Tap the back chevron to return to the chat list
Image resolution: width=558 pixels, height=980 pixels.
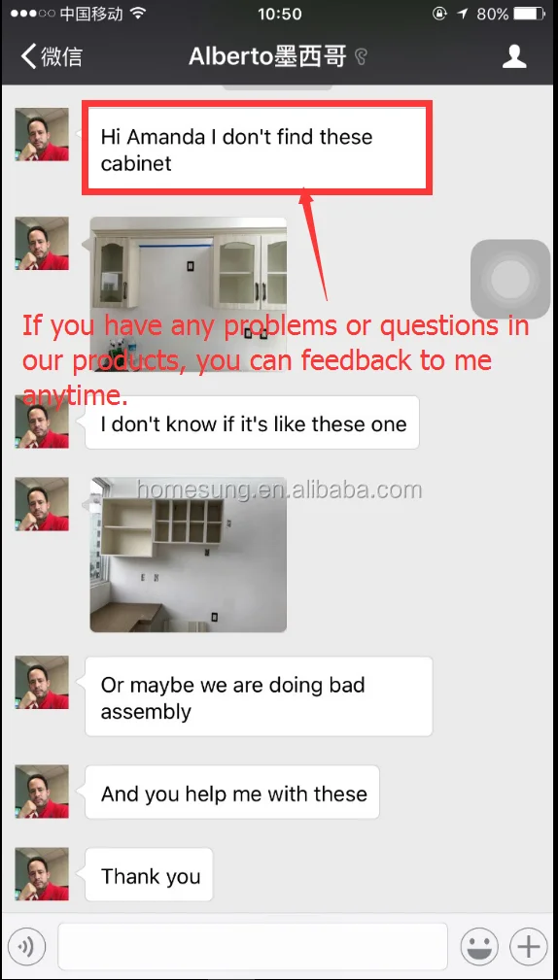pyautogui.click(x=29, y=56)
